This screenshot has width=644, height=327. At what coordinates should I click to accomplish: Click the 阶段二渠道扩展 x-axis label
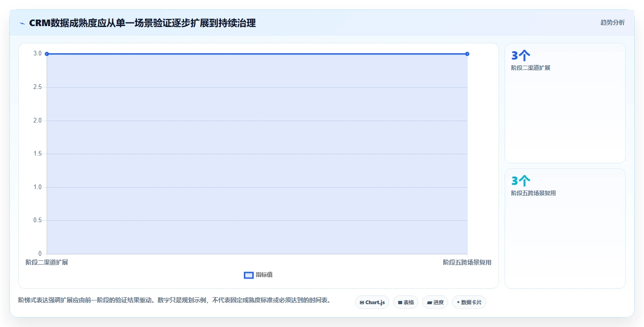pyautogui.click(x=47, y=262)
